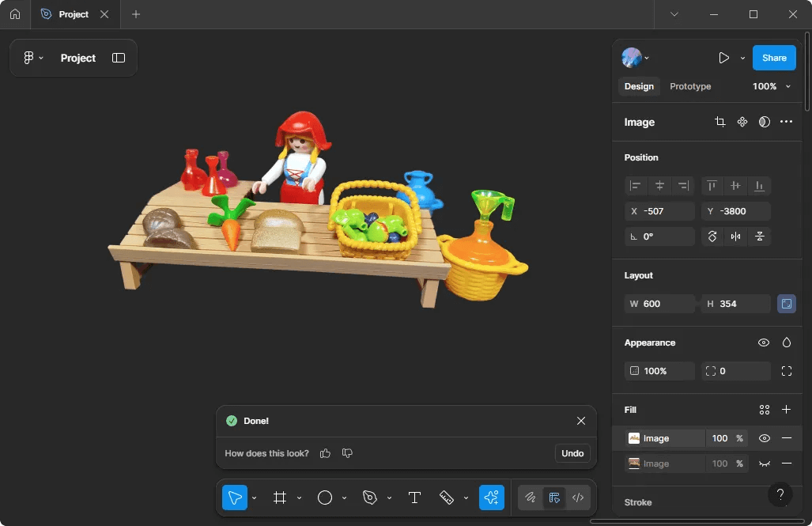Screen dimensions: 812x526
Task: Click the X position field
Action: tap(659, 211)
